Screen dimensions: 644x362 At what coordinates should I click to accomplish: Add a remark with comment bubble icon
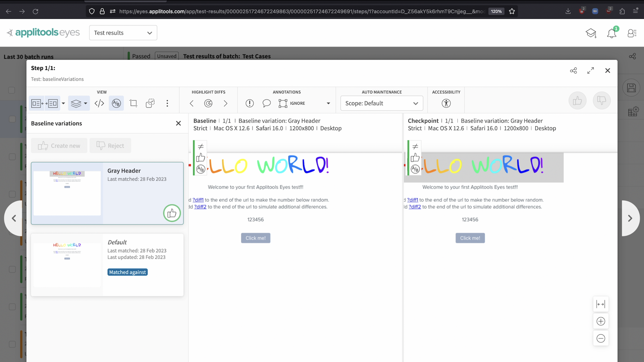[x=266, y=103]
